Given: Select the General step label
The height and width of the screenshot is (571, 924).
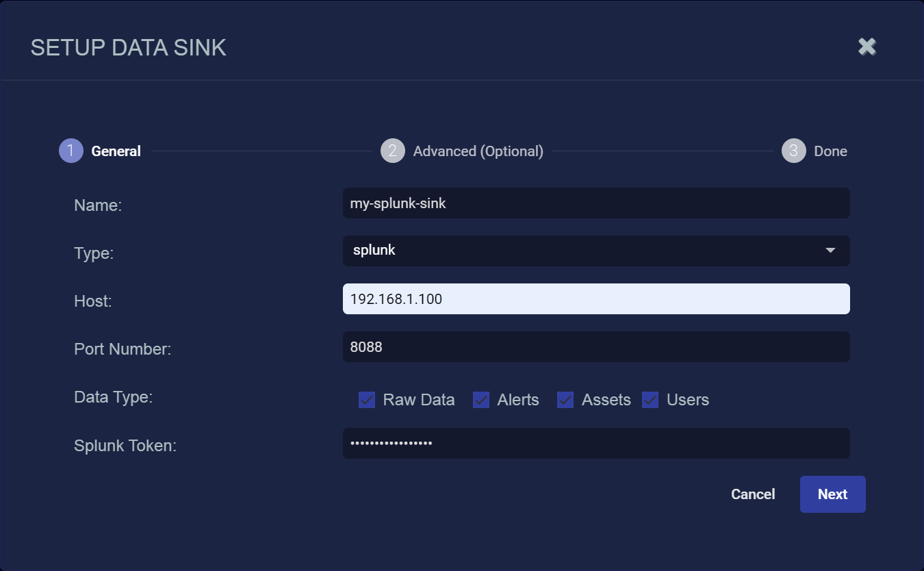Looking at the screenshot, I should pyautogui.click(x=116, y=151).
